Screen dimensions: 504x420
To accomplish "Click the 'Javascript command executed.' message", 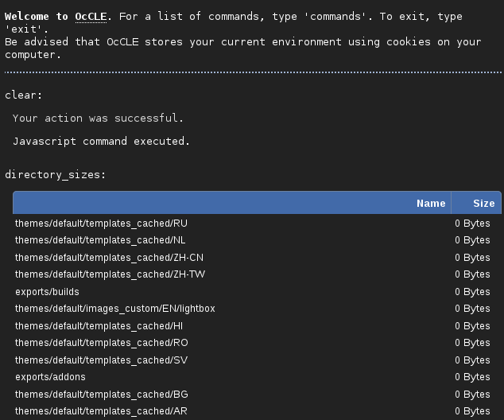I will [101, 142].
